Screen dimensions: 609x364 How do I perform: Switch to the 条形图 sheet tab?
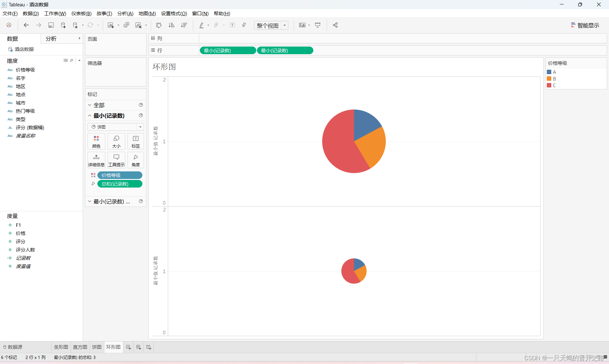click(x=61, y=347)
